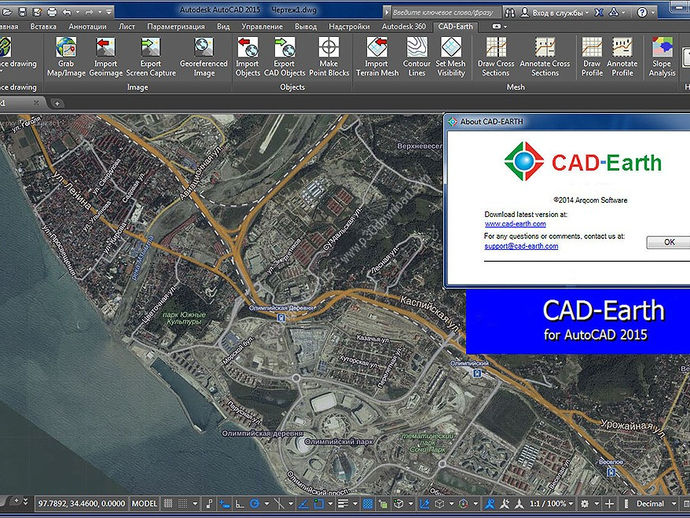
Task: Toggle isometric drafting in status bar
Action: (x=279, y=503)
